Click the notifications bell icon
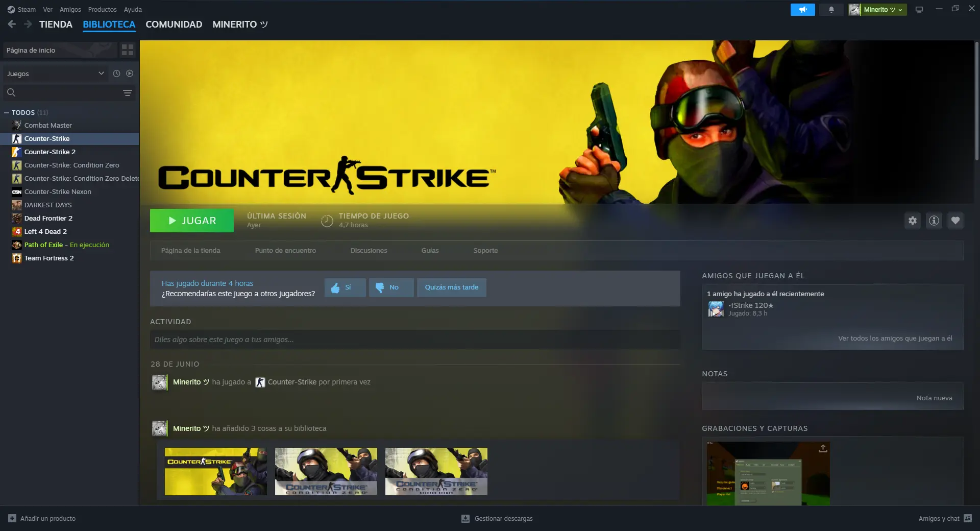980x531 pixels. (x=831, y=10)
